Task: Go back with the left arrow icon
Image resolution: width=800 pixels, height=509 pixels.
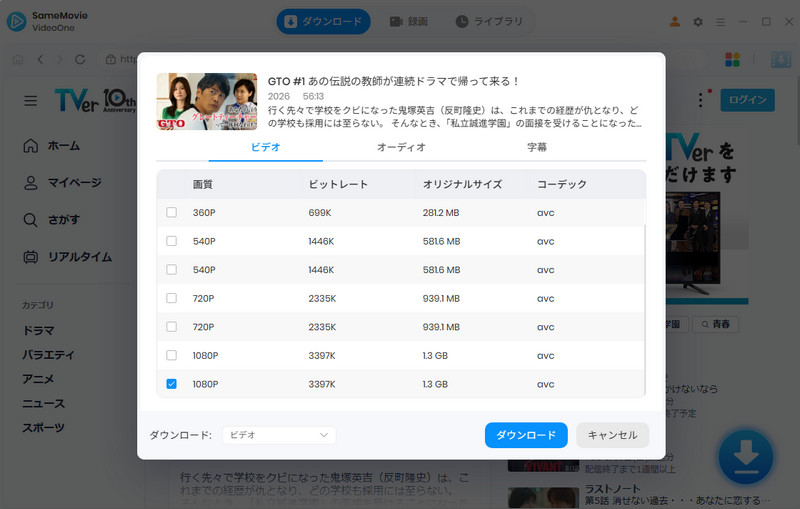Action: tap(40, 60)
